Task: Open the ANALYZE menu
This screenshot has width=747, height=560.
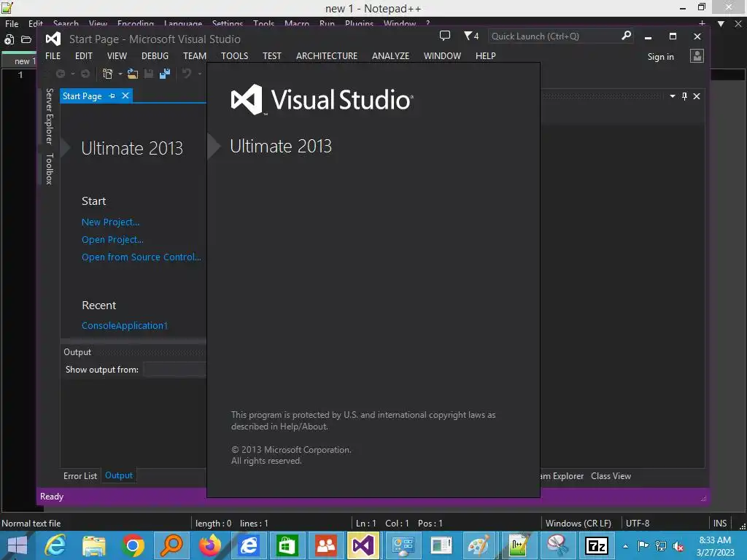Action: (x=391, y=55)
